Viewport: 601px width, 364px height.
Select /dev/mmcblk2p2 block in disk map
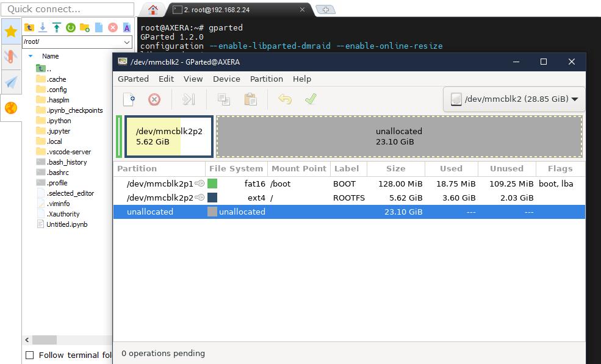[169, 137]
